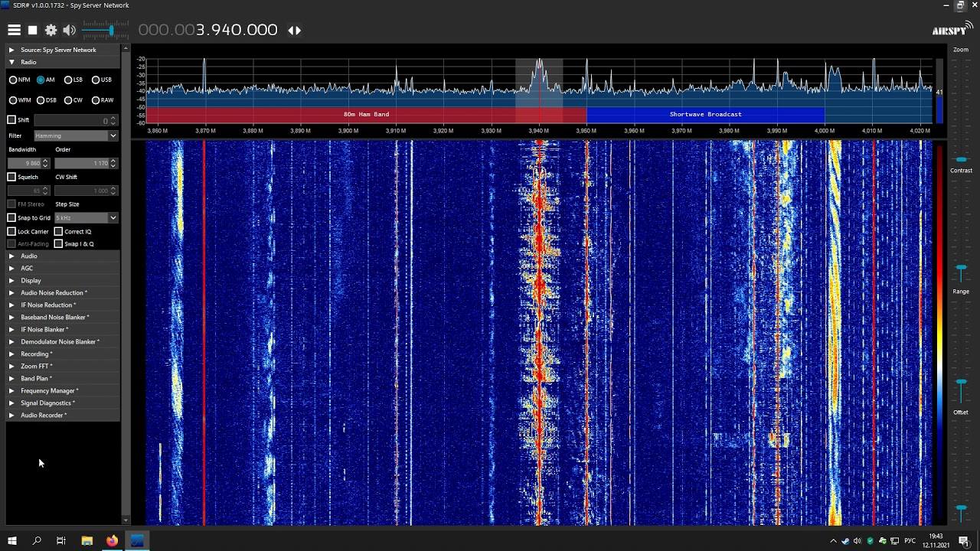Open Task View on taskbar

coord(61,541)
